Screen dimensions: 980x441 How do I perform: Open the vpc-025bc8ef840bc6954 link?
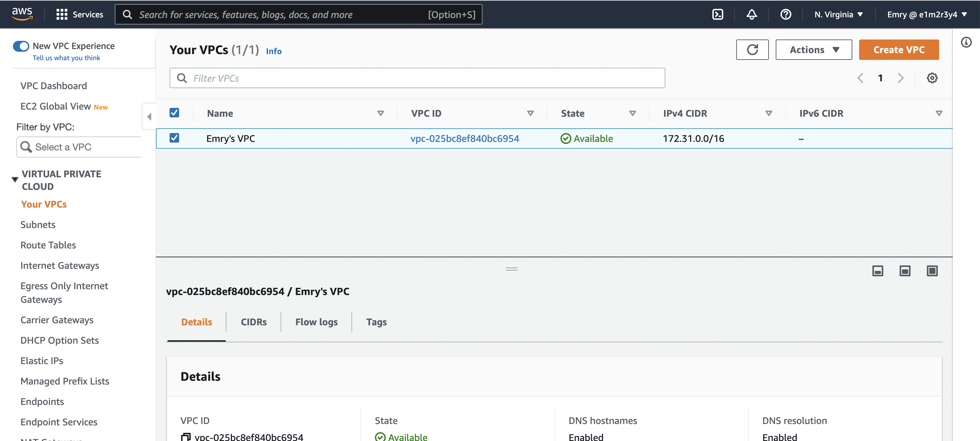pos(464,138)
